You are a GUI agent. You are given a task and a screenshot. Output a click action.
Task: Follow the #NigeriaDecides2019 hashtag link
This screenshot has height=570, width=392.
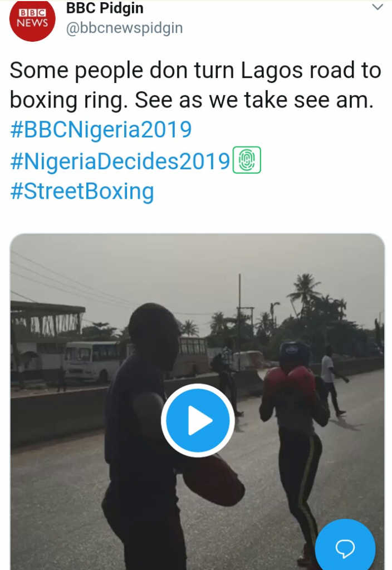(x=120, y=161)
